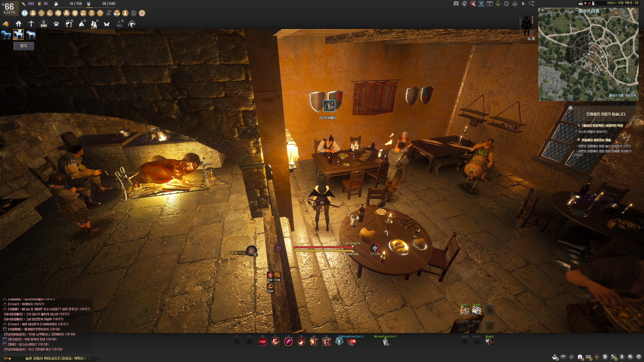Open the horse mount icon menu
This screenshot has height=362, width=644.
[x=6, y=24]
